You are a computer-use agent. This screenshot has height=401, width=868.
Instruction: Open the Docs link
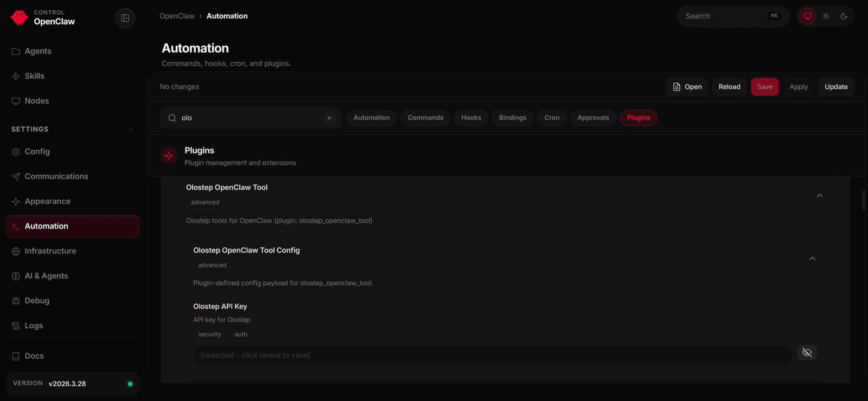(x=73, y=356)
